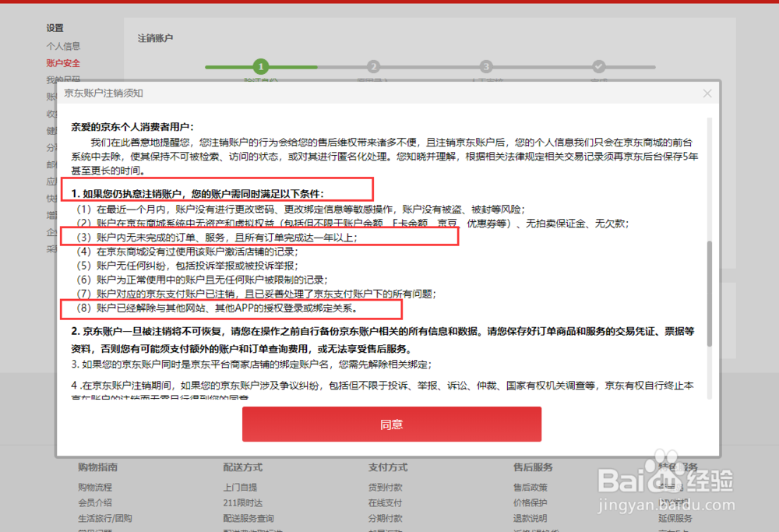
Task: Click condition (3) about 未完成的订单 text
Action: [217, 238]
